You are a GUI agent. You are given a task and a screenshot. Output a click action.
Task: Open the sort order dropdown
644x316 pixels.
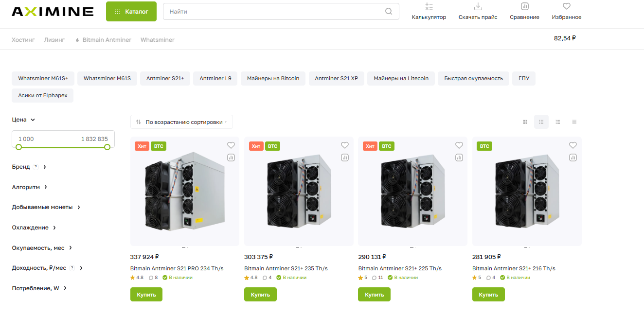(x=181, y=122)
